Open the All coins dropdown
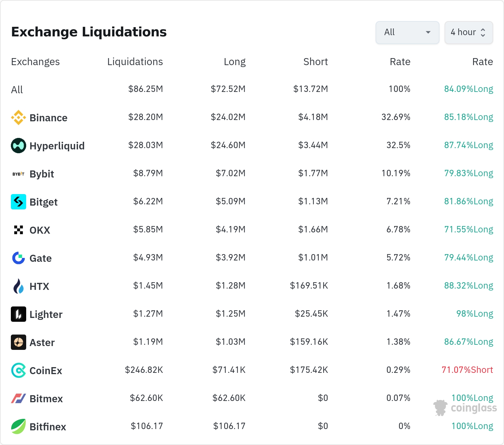The width and height of the screenshot is (504, 445). (x=407, y=32)
